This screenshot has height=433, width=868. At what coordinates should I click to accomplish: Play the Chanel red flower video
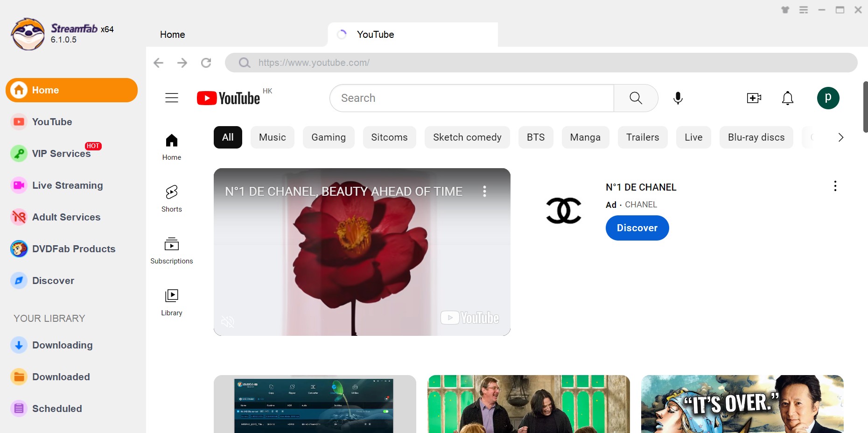coord(362,252)
